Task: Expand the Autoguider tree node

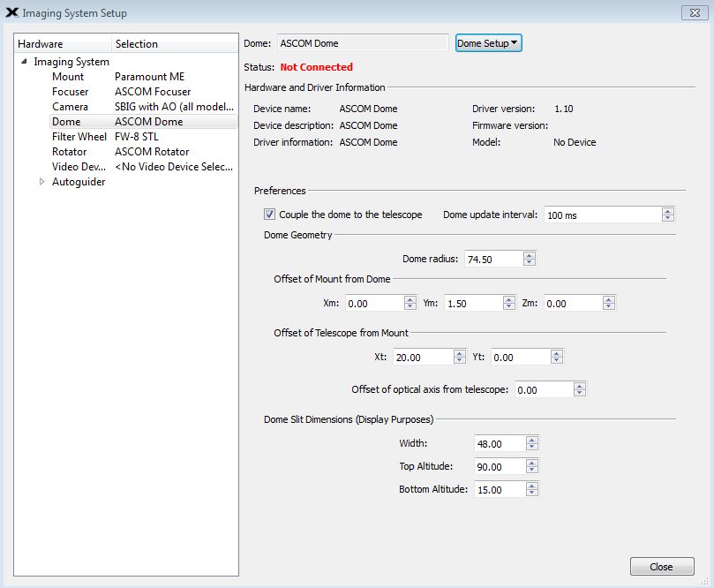Action: coord(41,181)
